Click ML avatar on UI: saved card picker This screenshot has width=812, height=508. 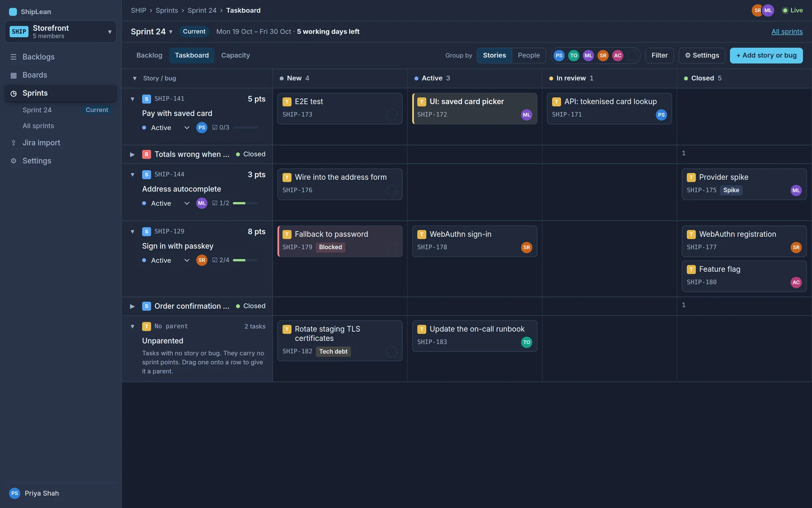click(x=527, y=115)
